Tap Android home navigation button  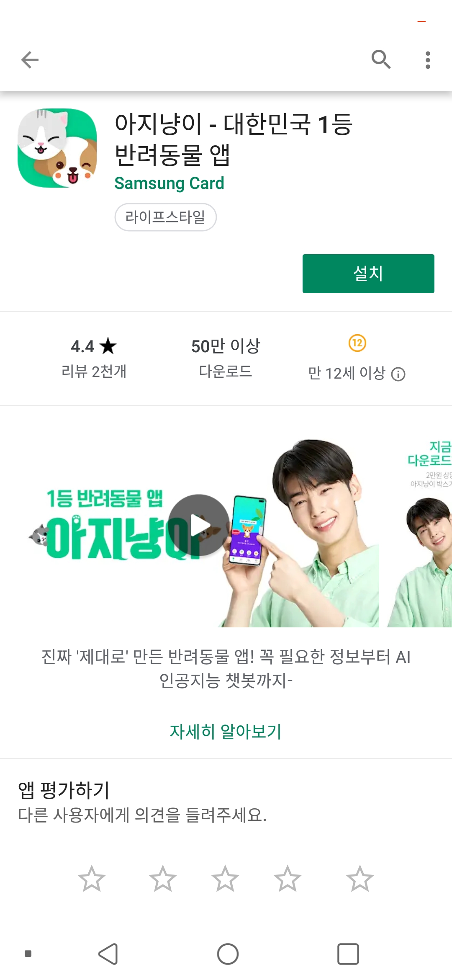coord(228,954)
